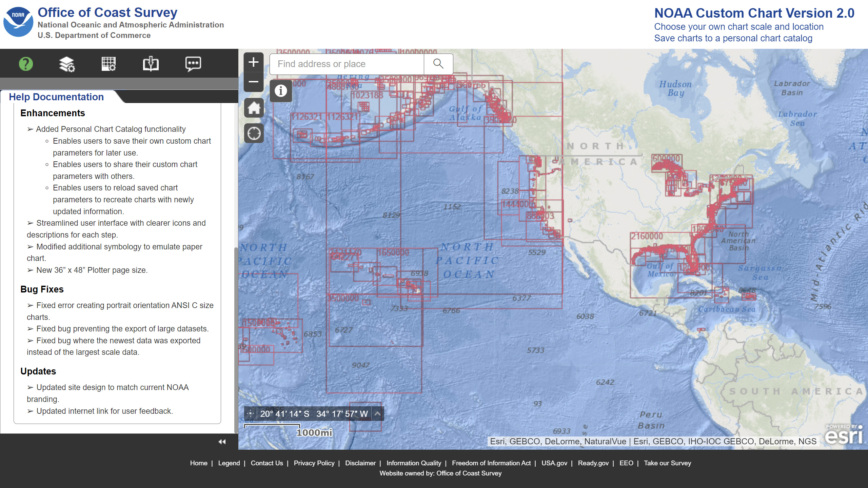Click the Updates heading
The image size is (868, 488).
pos(38,371)
